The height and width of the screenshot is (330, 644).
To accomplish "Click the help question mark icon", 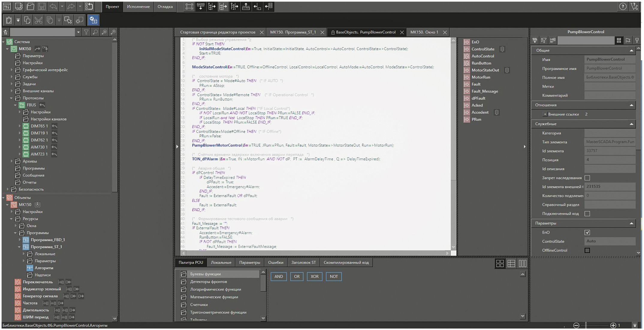I will click(623, 7).
